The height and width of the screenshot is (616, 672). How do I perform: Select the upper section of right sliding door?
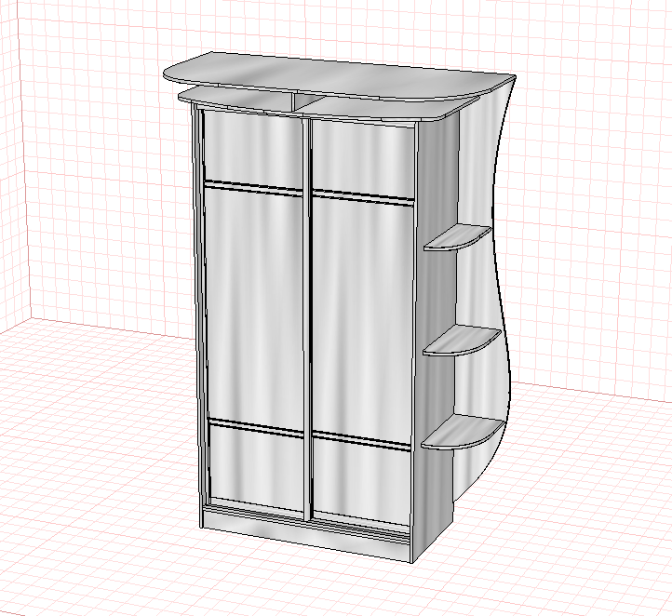[x=363, y=158]
